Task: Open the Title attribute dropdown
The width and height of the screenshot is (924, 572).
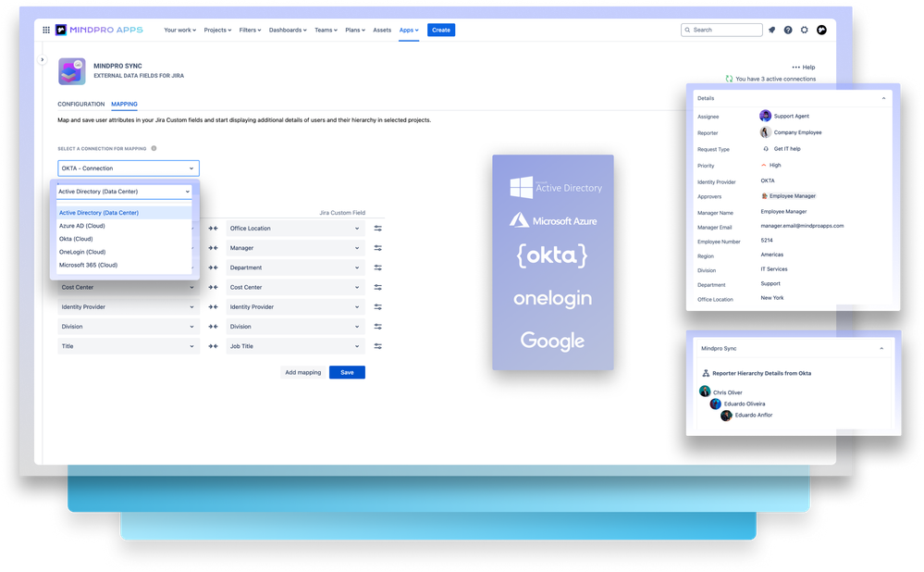Action: point(129,346)
